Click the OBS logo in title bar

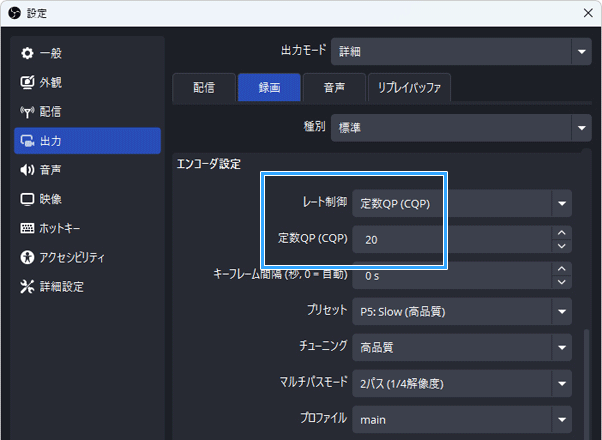14,13
